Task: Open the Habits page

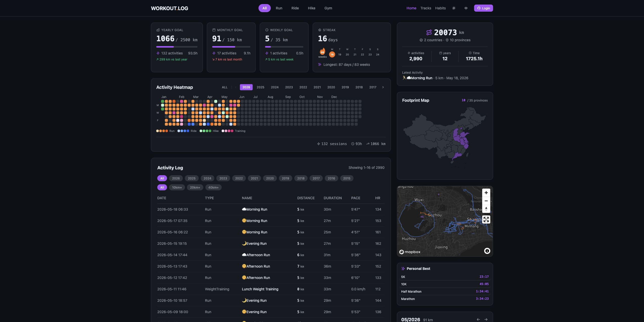Action: tap(440, 8)
